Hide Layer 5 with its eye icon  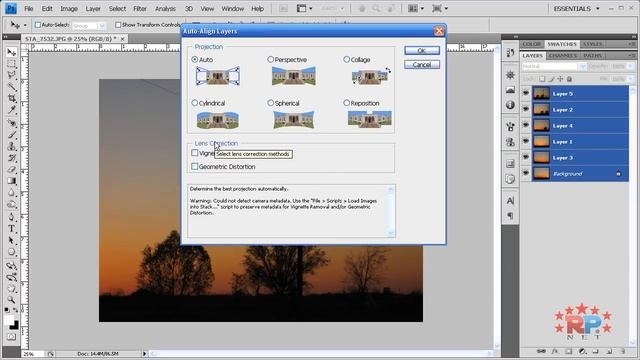click(526, 93)
